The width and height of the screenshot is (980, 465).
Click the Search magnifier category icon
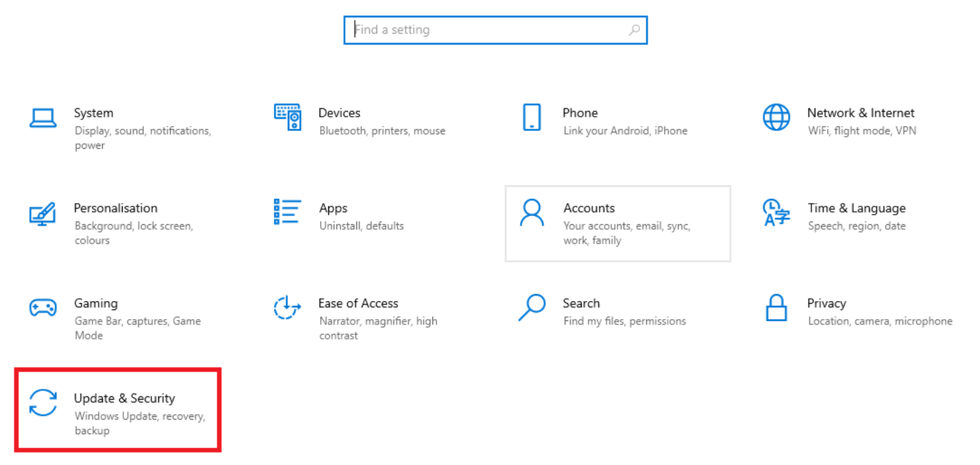click(x=532, y=307)
